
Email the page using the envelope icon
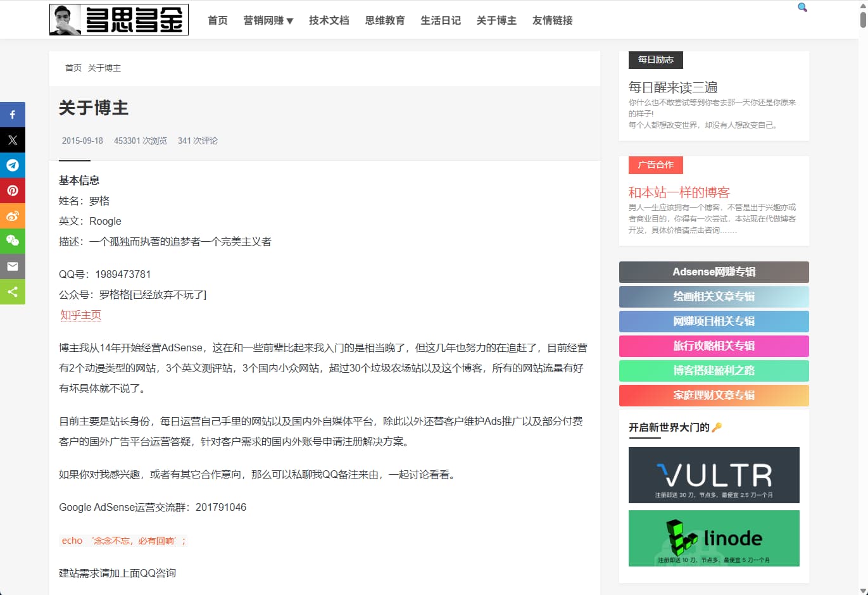click(13, 266)
